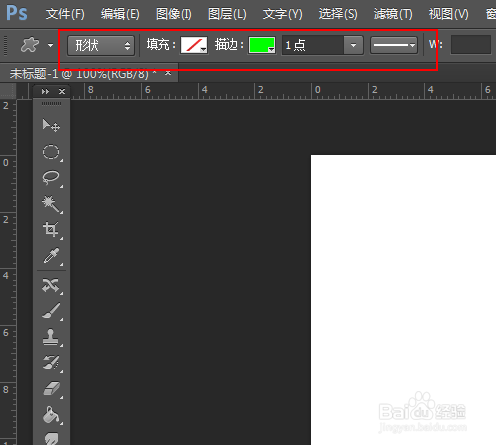Click the ruler origin corner box
496x445 pixels.
coord(8,91)
